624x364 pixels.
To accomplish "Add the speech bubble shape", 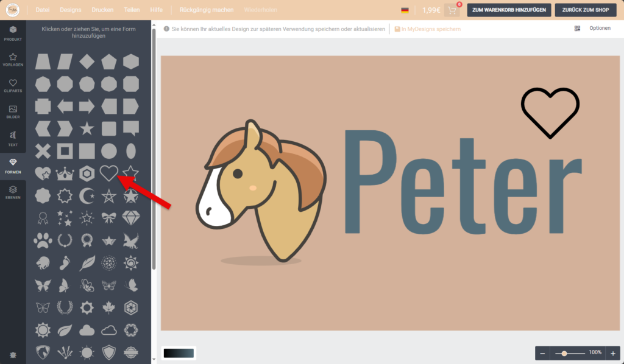I will click(131, 128).
